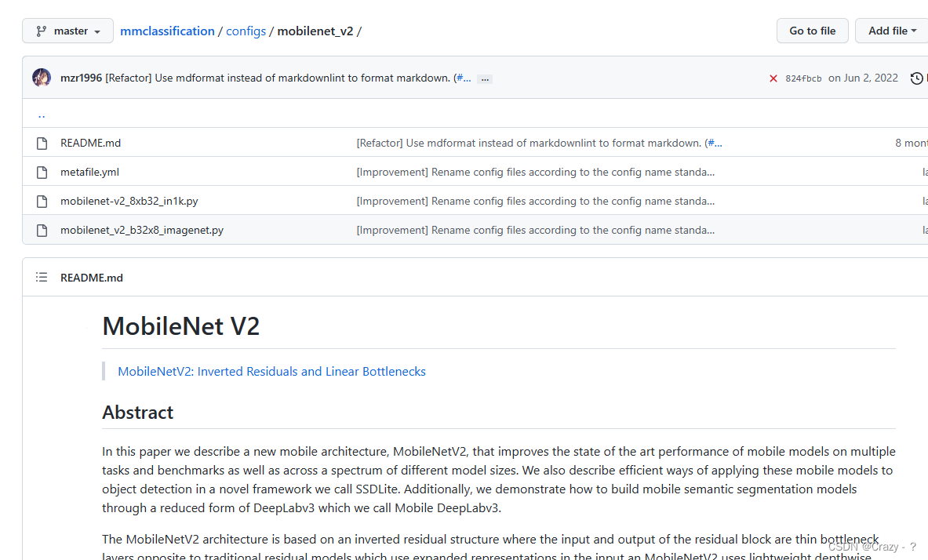The image size is (928, 560).
Task: Click the file icon beside mobilenet_v2_b32x8_imagenet.py
Action: point(42,230)
